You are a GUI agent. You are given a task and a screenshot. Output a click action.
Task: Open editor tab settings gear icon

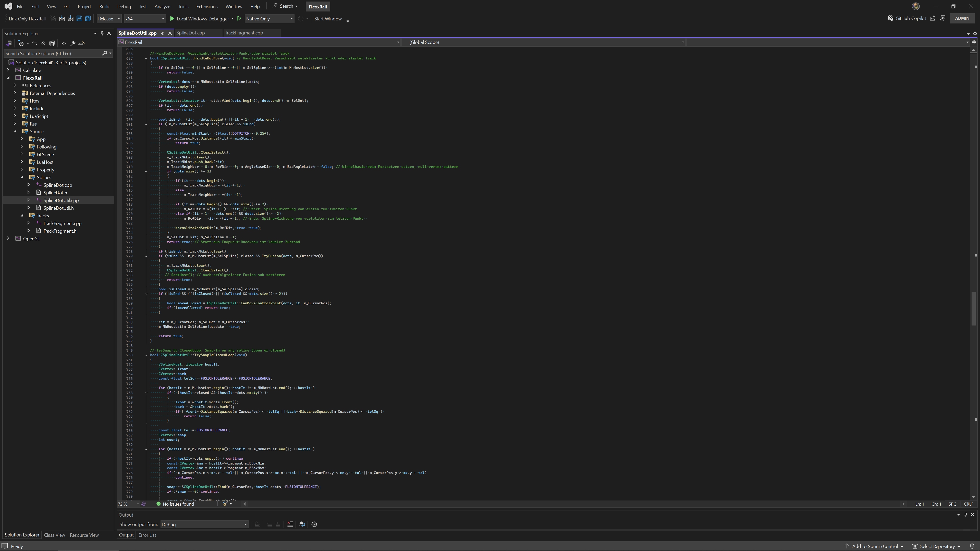pos(975,33)
